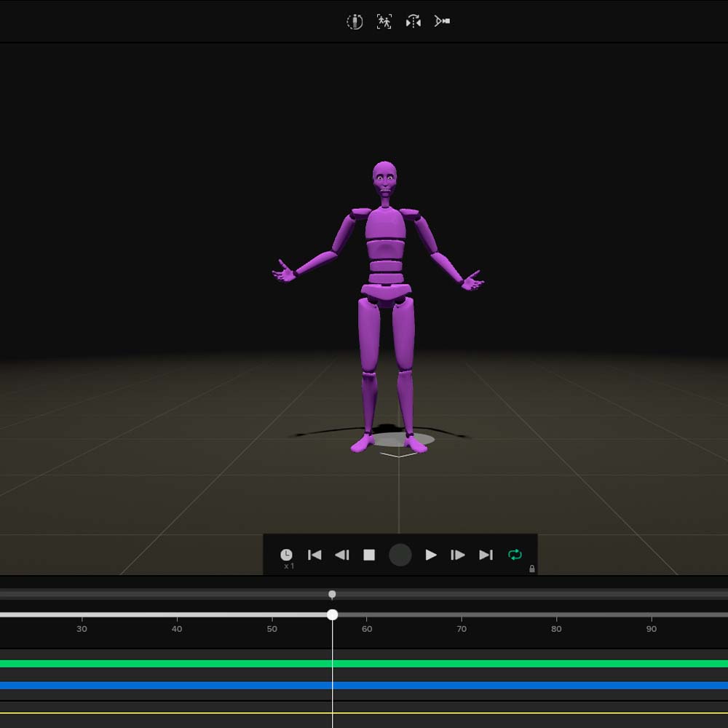The image size is (728, 728).
Task: Step back one frame
Action: (x=343, y=555)
